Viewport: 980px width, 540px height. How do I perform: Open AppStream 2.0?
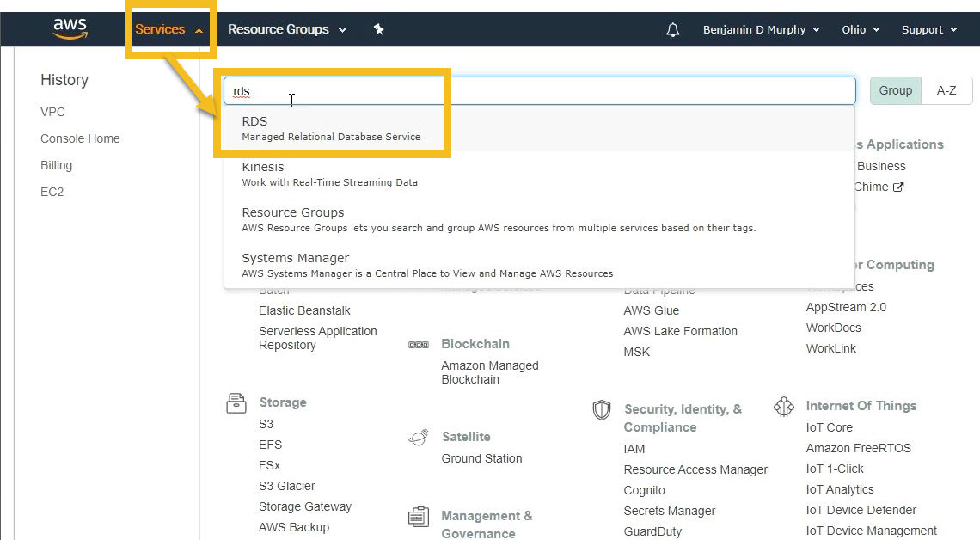coord(846,308)
